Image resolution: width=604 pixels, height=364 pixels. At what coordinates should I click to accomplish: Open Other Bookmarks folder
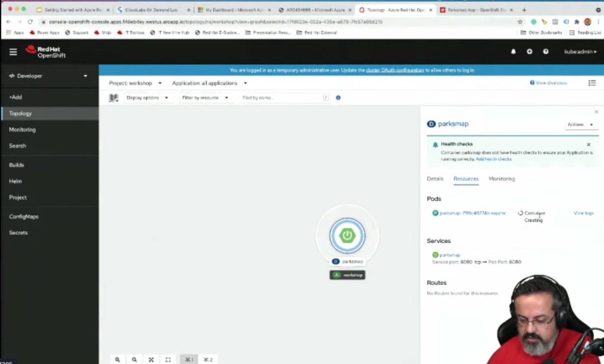pos(541,32)
